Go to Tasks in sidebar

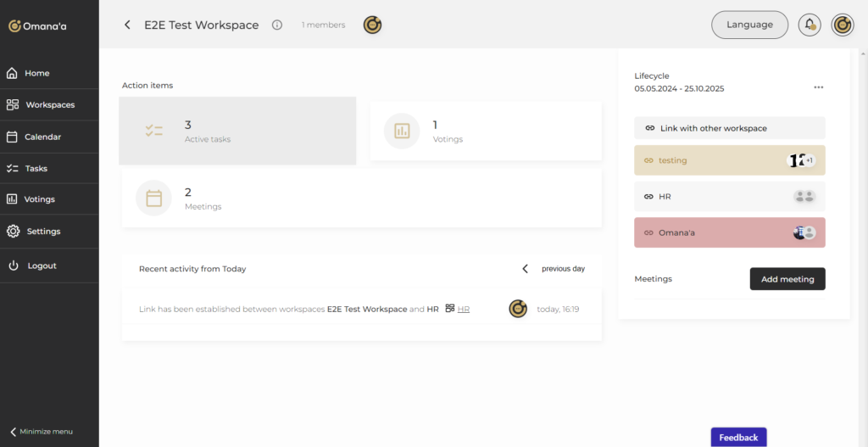click(x=36, y=169)
